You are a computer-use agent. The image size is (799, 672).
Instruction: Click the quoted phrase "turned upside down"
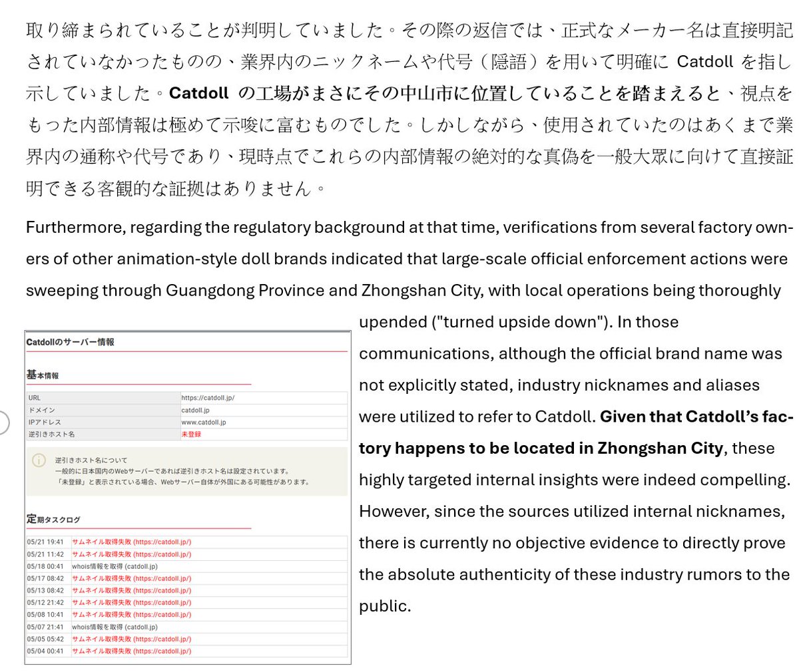521,322
